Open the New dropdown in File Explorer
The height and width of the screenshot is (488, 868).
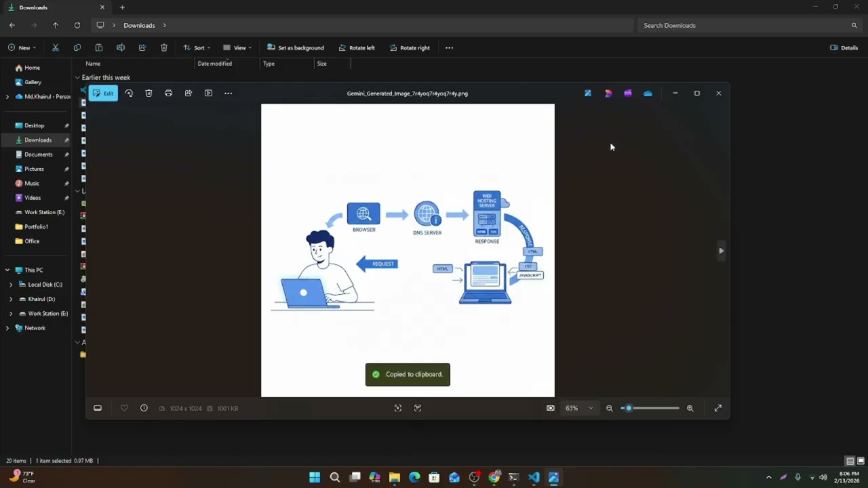[x=22, y=47]
